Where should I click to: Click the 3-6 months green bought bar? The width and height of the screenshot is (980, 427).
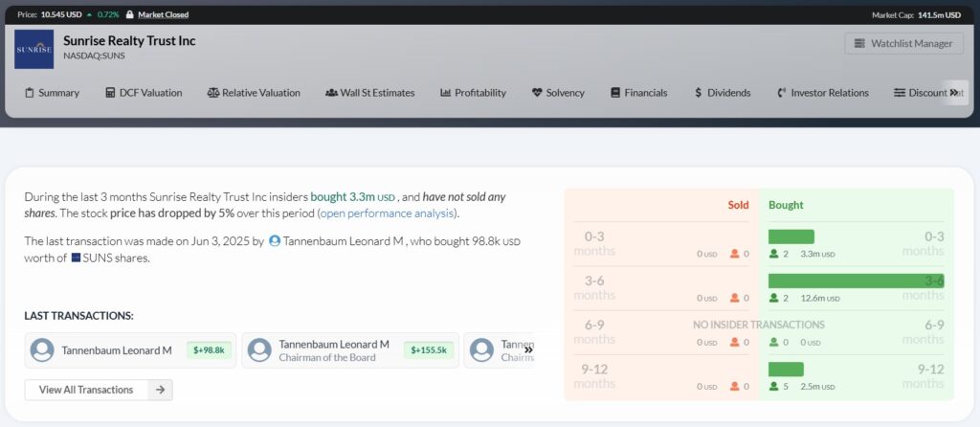(x=856, y=281)
